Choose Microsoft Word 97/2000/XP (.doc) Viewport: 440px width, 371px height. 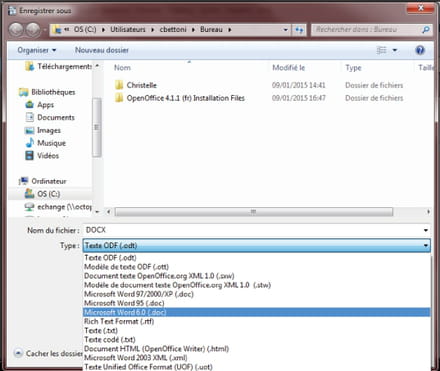tap(256, 294)
